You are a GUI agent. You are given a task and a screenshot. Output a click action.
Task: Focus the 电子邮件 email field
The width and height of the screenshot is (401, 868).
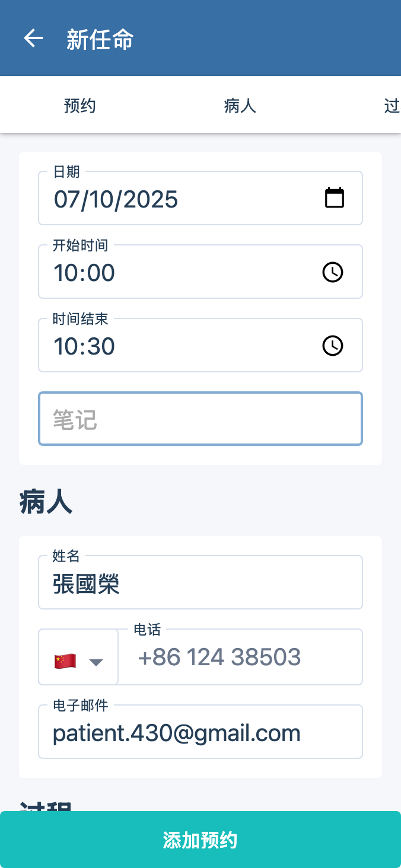pos(200,733)
